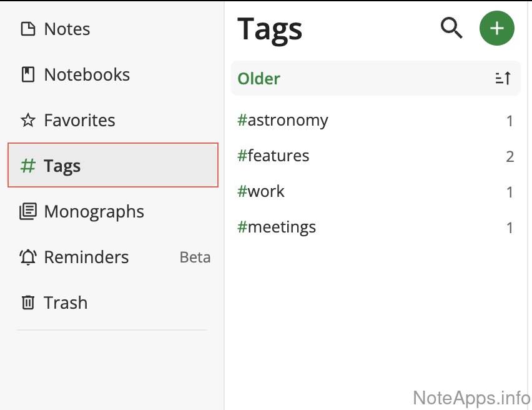532x410 pixels.
Task: Click the Tags page heading
Action: pyautogui.click(x=270, y=29)
